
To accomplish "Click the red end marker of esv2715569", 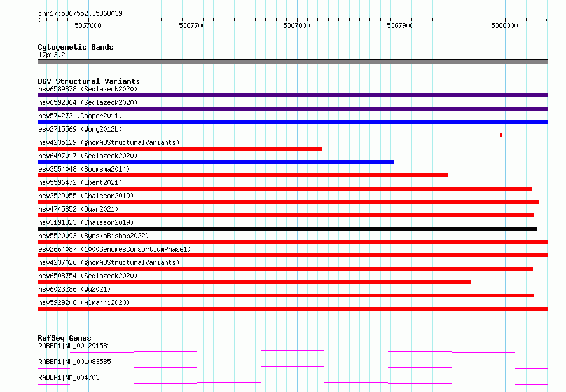I will point(500,135).
